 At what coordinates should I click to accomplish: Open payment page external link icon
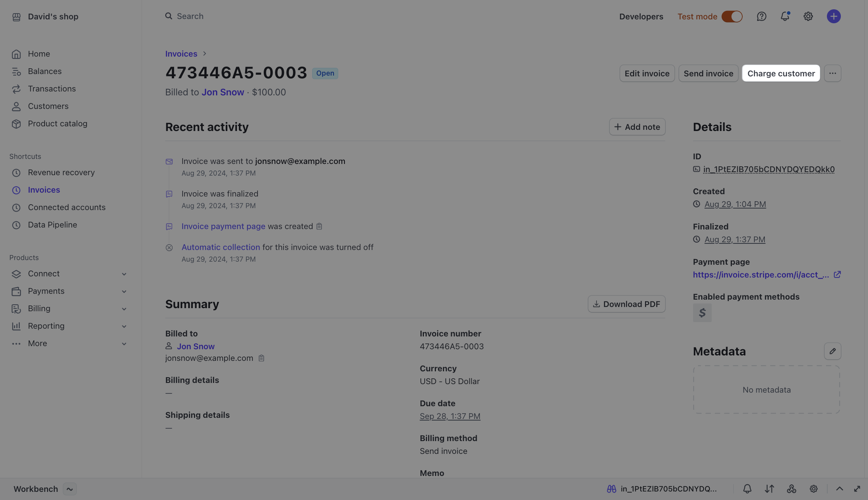pyautogui.click(x=837, y=274)
